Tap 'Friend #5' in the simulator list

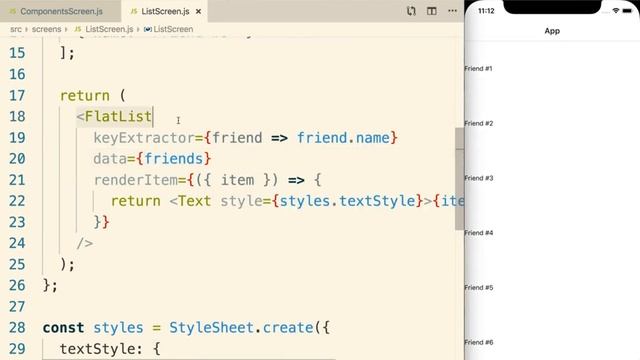(x=479, y=287)
